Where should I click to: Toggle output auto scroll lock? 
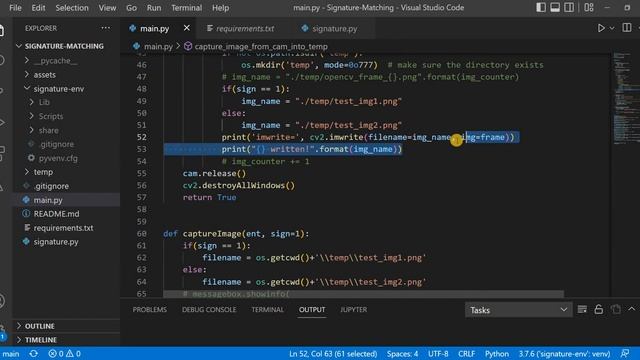click(598, 309)
